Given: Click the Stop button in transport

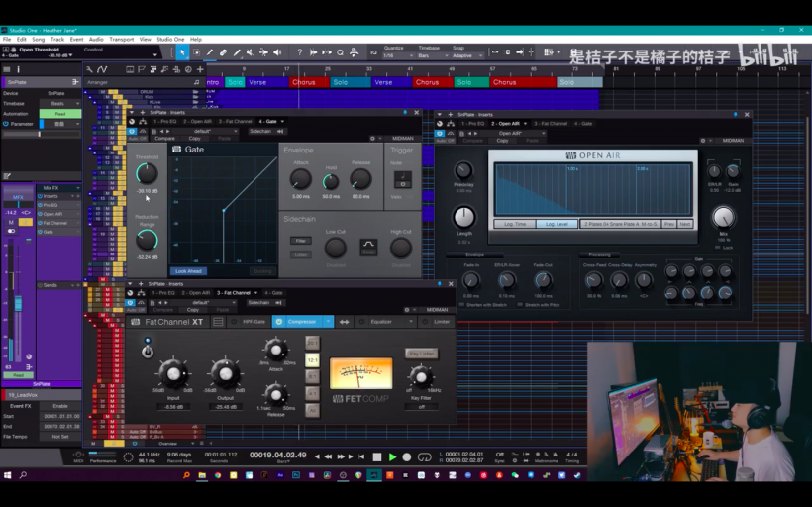Looking at the screenshot, I should point(377,457).
